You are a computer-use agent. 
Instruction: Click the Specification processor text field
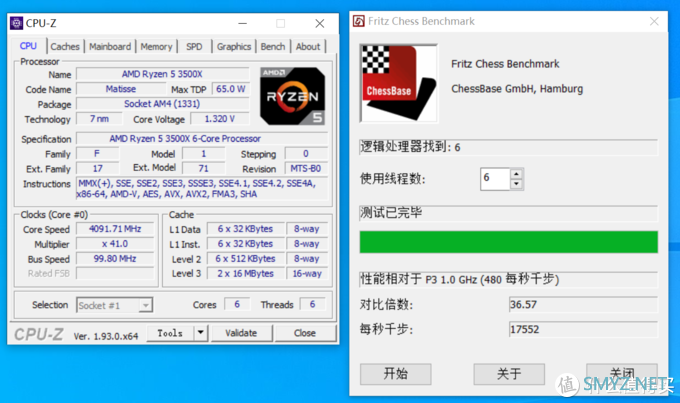coord(202,139)
